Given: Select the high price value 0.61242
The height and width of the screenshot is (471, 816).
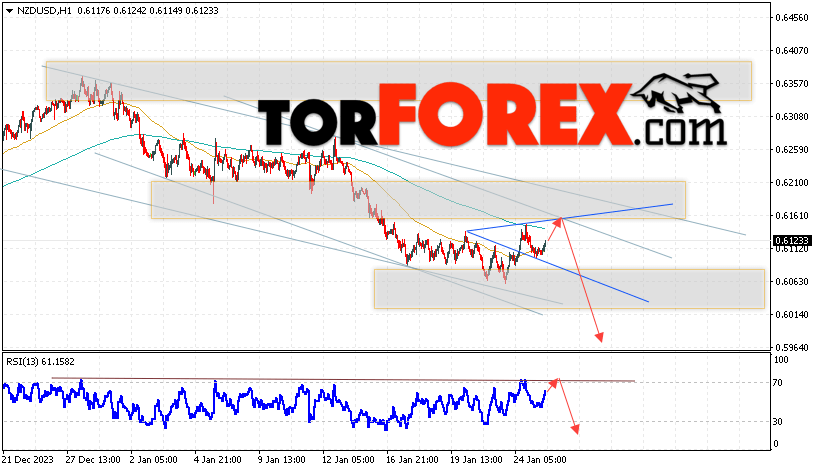Looking at the screenshot, I should (130, 10).
